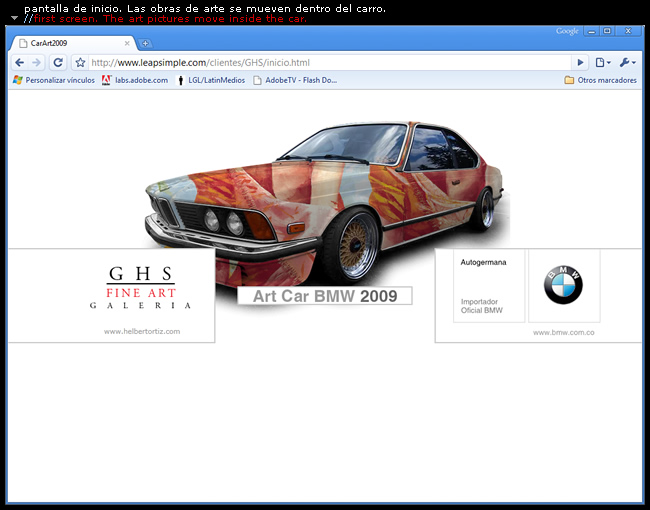The image size is (650, 510).
Task: Expand Otros marcadores folder
Action: point(600,80)
